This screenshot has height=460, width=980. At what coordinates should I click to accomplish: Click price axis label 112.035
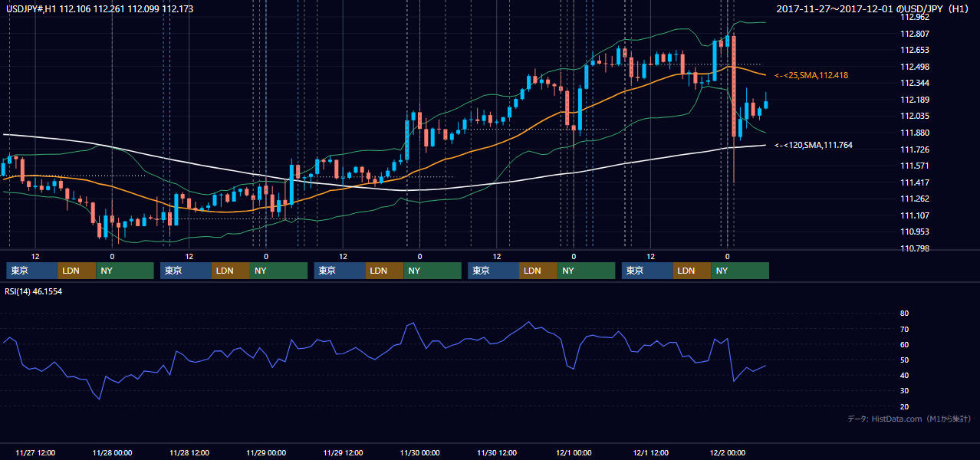click(x=914, y=116)
